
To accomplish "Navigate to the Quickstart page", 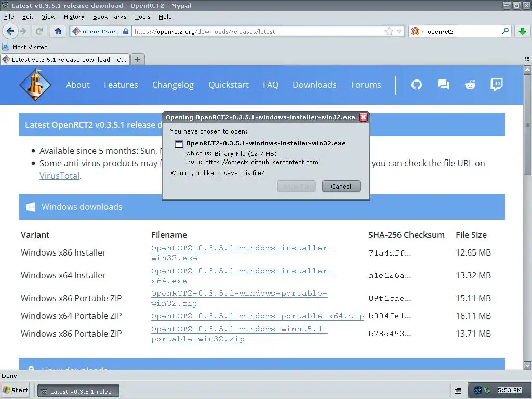I will [229, 85].
